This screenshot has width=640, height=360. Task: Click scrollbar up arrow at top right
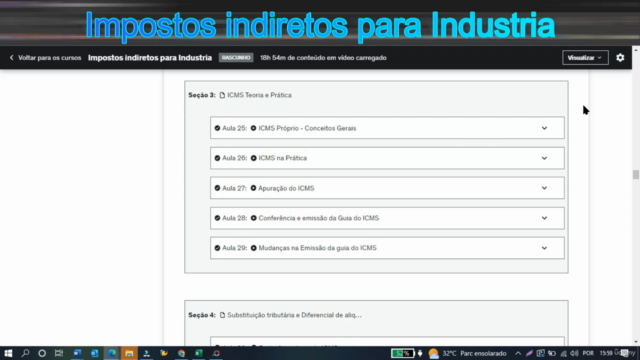coord(636,50)
